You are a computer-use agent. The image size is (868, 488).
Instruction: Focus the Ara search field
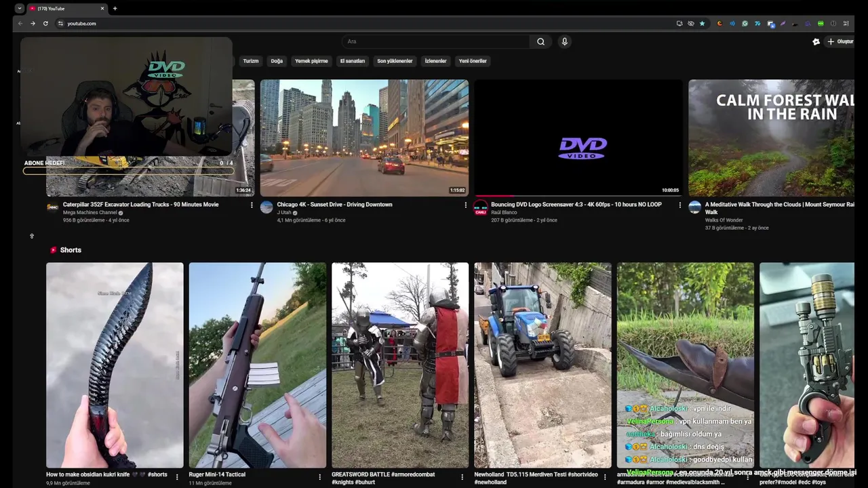click(x=435, y=41)
